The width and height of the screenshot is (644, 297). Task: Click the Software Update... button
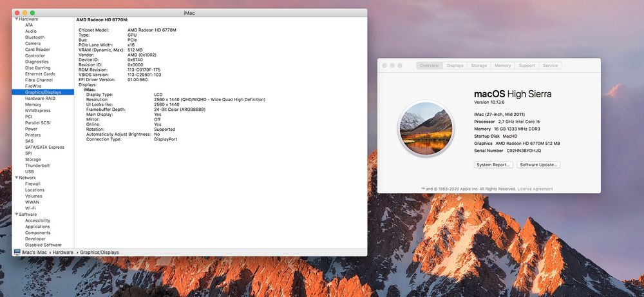(538, 165)
